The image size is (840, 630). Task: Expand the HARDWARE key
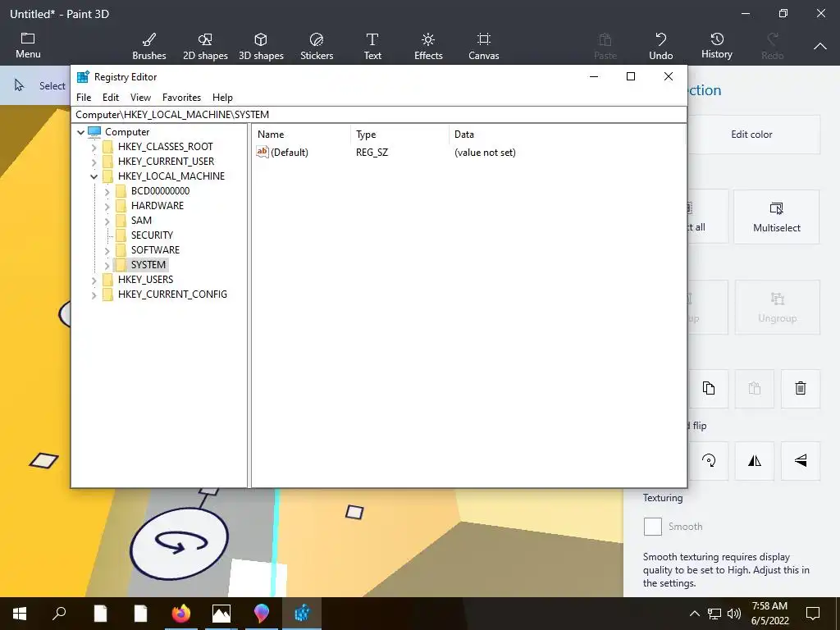[107, 206]
